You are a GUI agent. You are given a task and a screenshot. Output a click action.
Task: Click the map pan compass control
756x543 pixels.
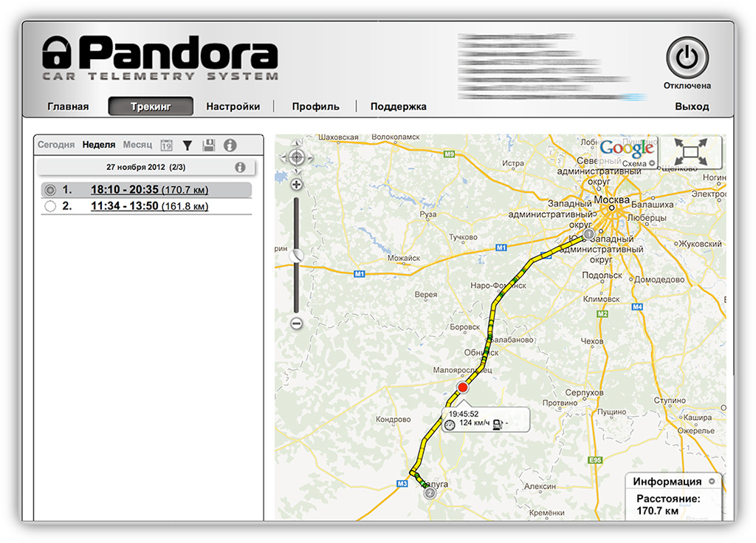click(297, 157)
